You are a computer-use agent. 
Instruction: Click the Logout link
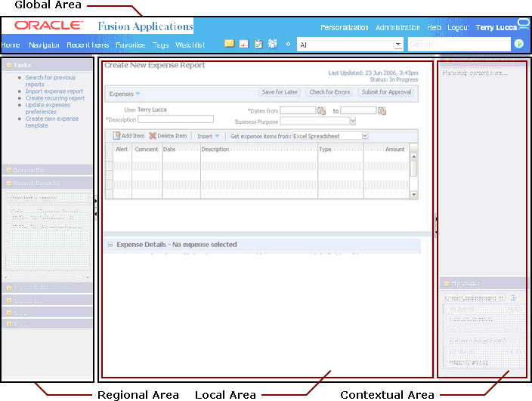pyautogui.click(x=459, y=27)
